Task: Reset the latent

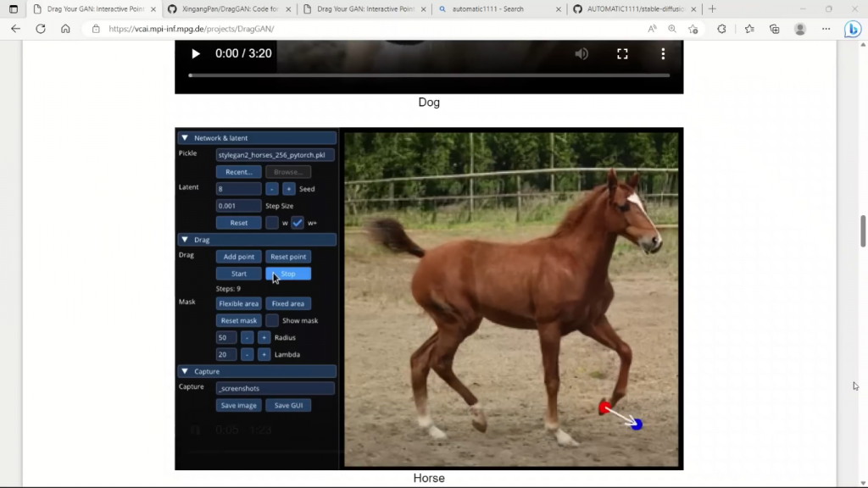Action: [238, 223]
